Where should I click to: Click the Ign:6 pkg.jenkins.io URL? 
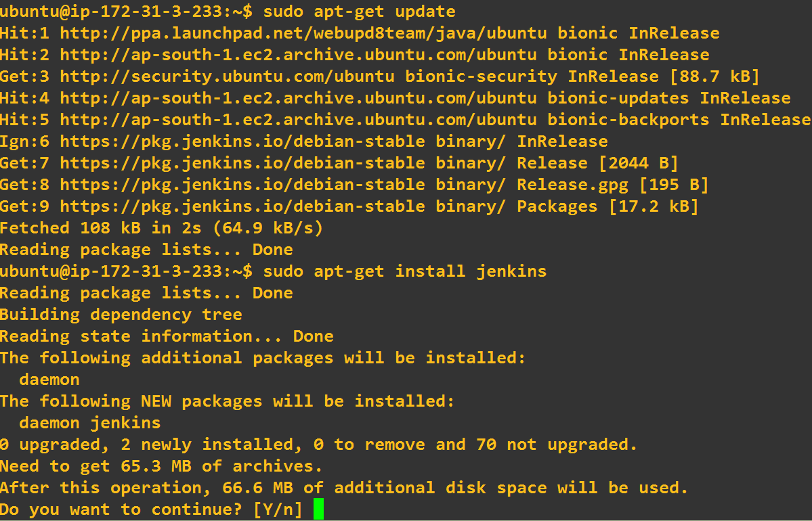tap(243, 141)
